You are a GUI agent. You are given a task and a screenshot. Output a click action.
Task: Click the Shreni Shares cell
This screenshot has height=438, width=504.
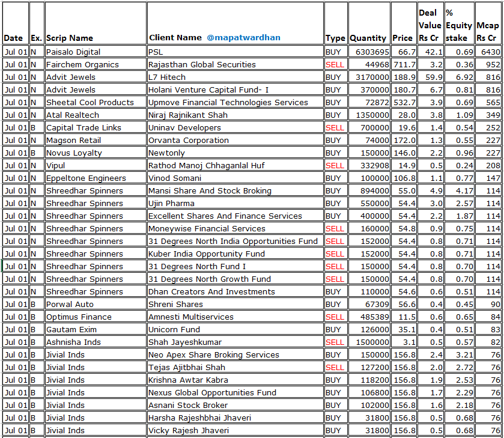[235, 304]
